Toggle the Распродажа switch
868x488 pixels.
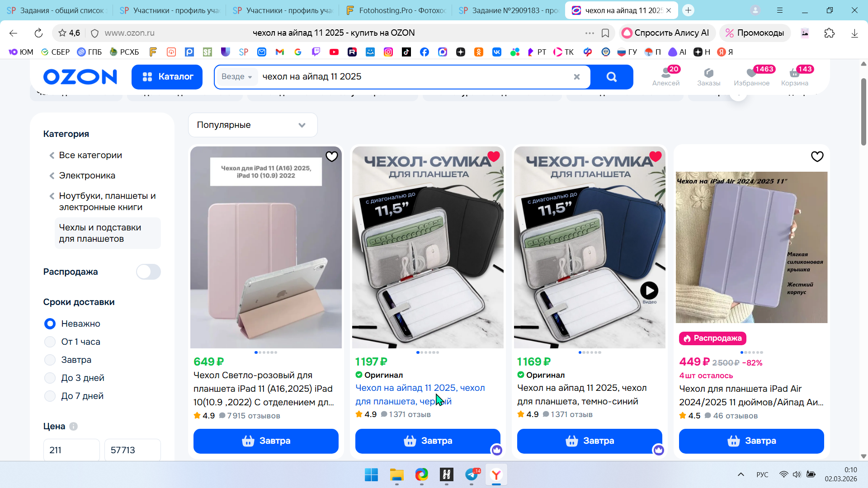pos(148,272)
